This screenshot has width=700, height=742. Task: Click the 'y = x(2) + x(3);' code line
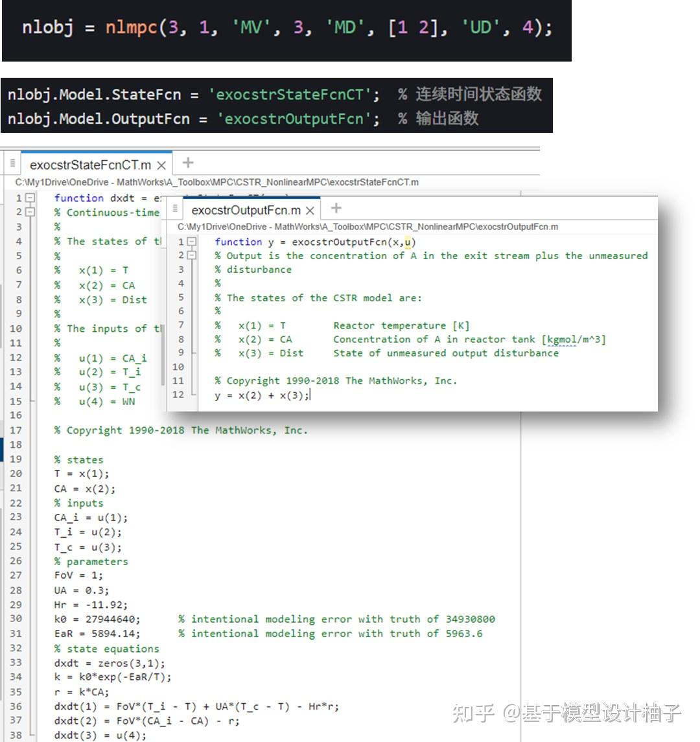tap(262, 395)
